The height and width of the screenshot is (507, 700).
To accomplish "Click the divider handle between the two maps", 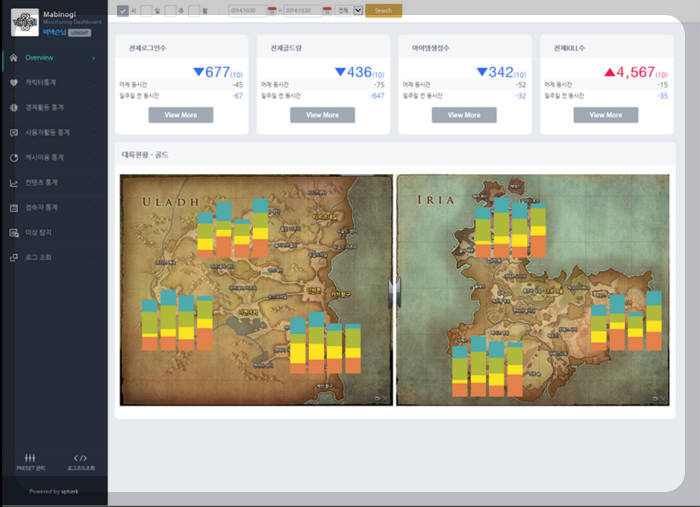I will click(395, 292).
